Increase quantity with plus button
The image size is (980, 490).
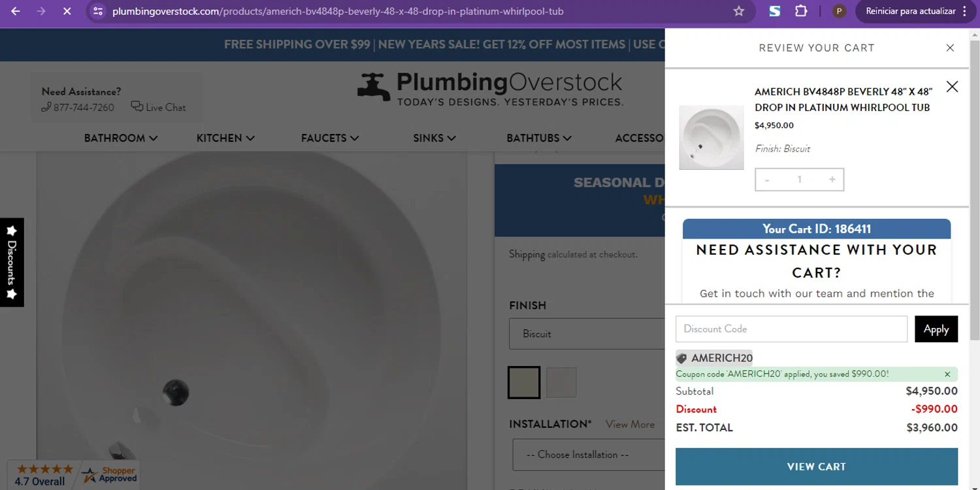pos(832,180)
